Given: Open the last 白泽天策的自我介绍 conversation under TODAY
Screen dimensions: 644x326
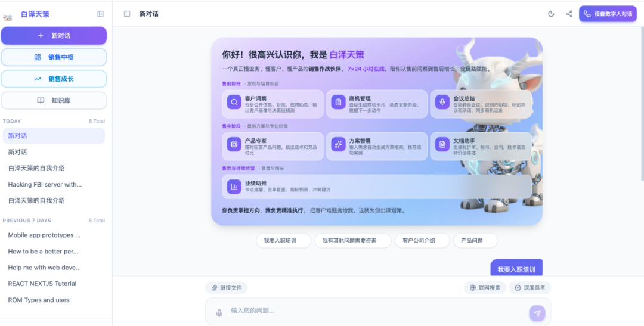Looking at the screenshot, I should pos(54,201).
